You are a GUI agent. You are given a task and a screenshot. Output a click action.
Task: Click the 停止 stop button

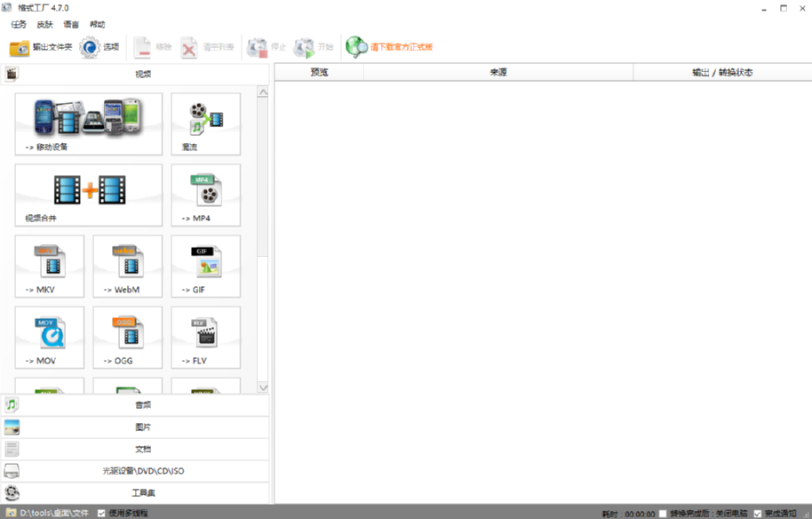tap(267, 47)
